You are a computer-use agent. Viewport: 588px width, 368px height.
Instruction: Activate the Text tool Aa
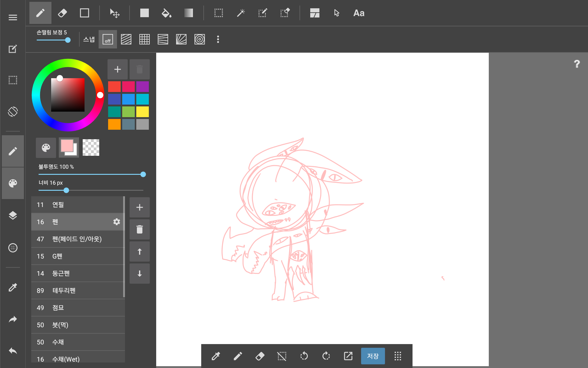pos(359,13)
